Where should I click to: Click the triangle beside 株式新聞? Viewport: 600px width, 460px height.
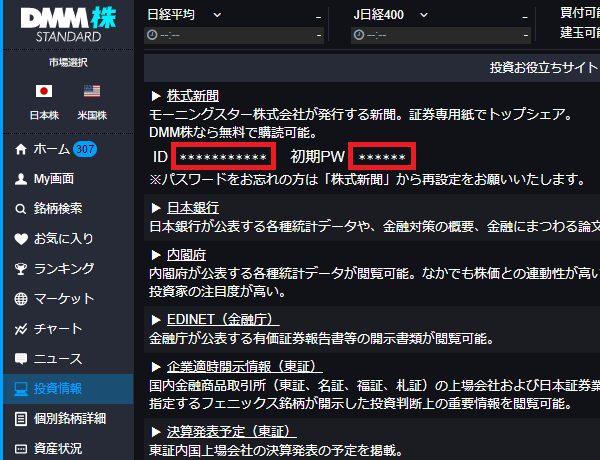tap(156, 96)
